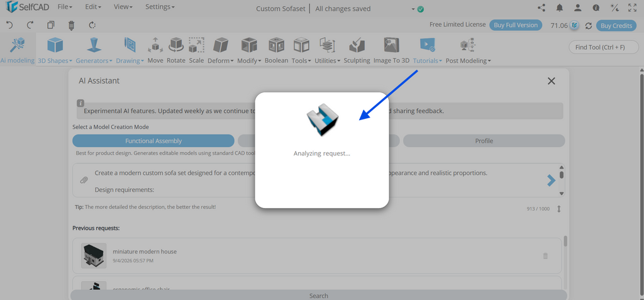Expand the Drawing dropdown arrow
The image size is (644, 300).
coord(143,61)
